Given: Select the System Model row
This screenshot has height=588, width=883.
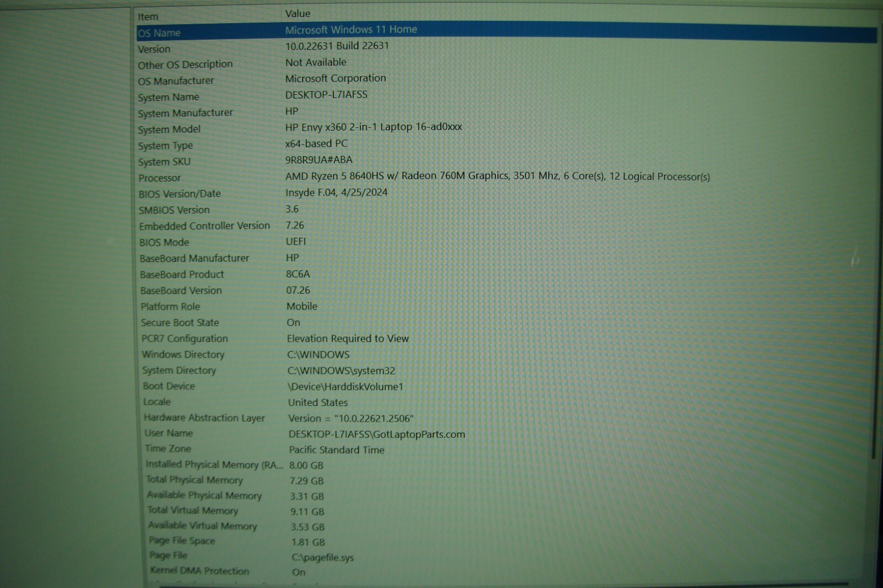Looking at the screenshot, I should tap(507, 129).
